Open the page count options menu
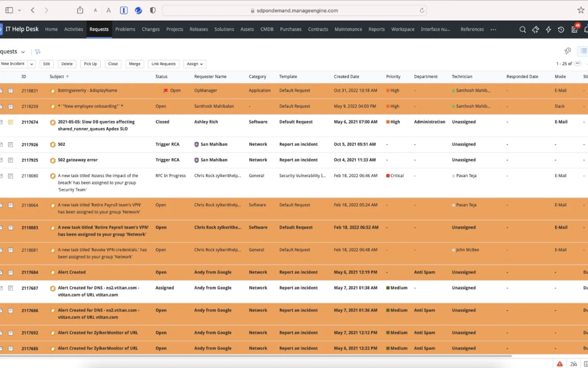Screen dimensions: 588x368 click(x=578, y=64)
